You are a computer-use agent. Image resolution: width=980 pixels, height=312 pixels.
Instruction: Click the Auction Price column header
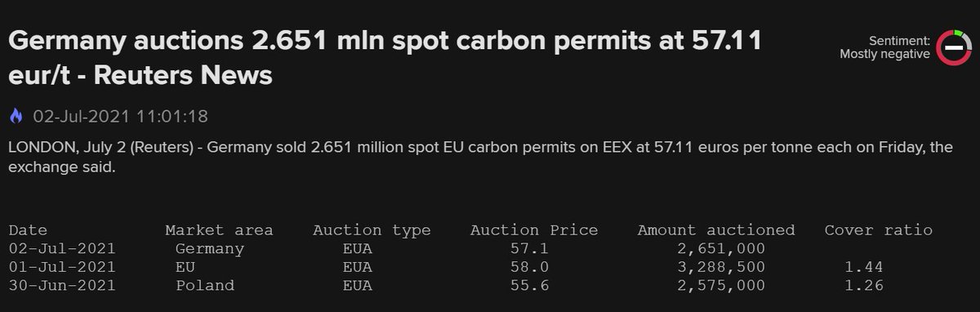point(534,230)
